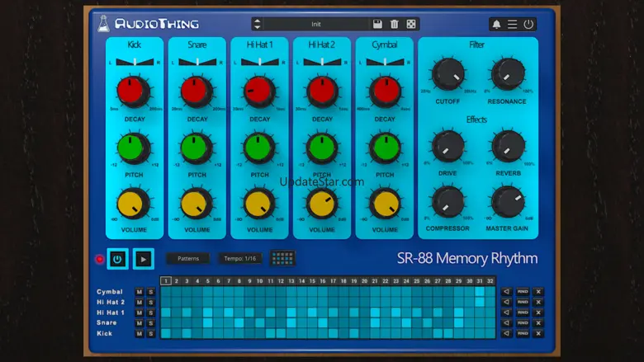Open the Patterns menu
The width and height of the screenshot is (644, 362).
click(188, 258)
